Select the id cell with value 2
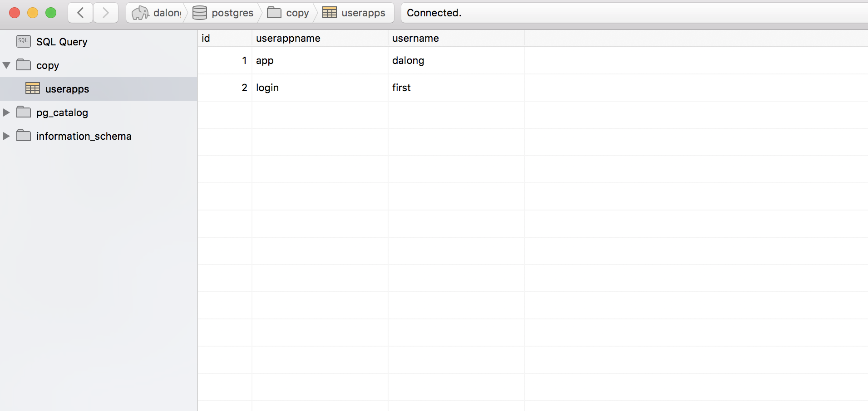The width and height of the screenshot is (868, 411). tap(225, 88)
